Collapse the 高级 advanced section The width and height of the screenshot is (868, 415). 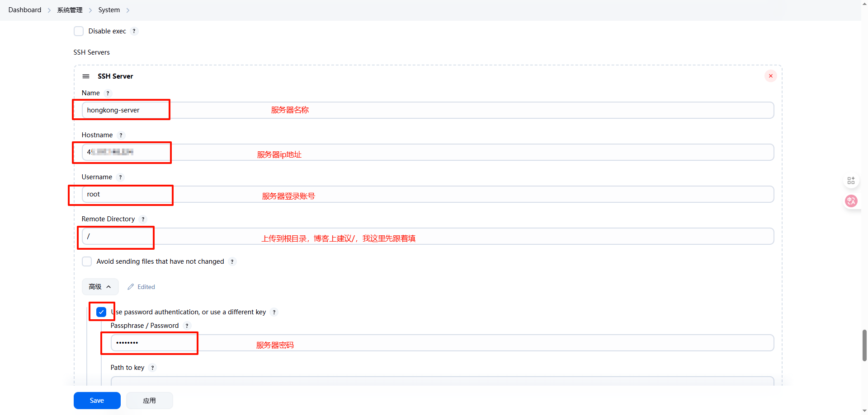tap(100, 287)
